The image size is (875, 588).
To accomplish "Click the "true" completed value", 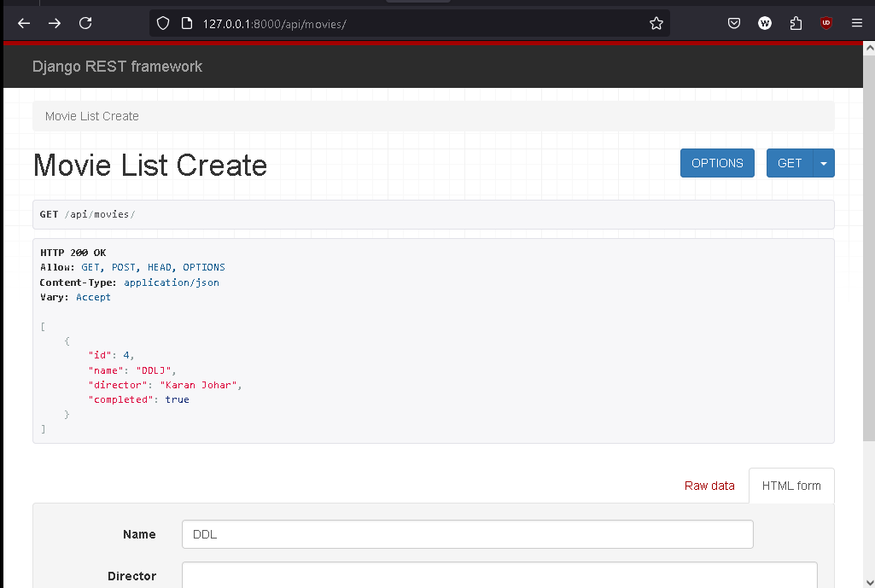I will [177, 399].
